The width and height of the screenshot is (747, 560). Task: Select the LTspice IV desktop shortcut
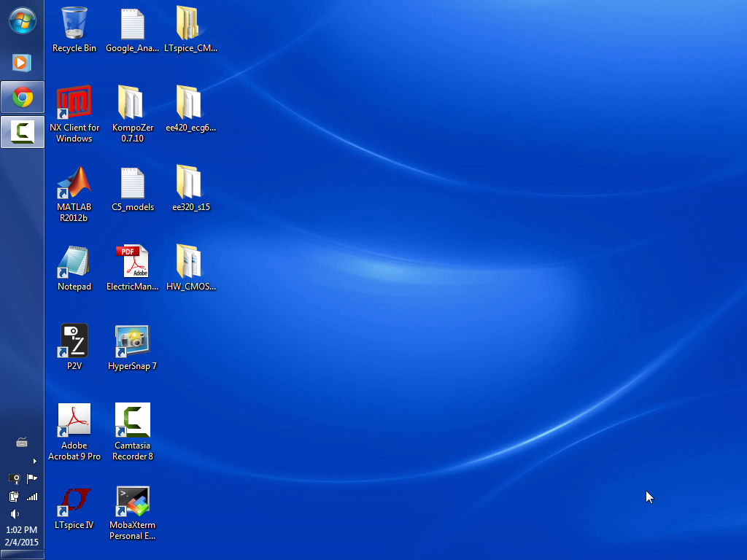tap(74, 502)
